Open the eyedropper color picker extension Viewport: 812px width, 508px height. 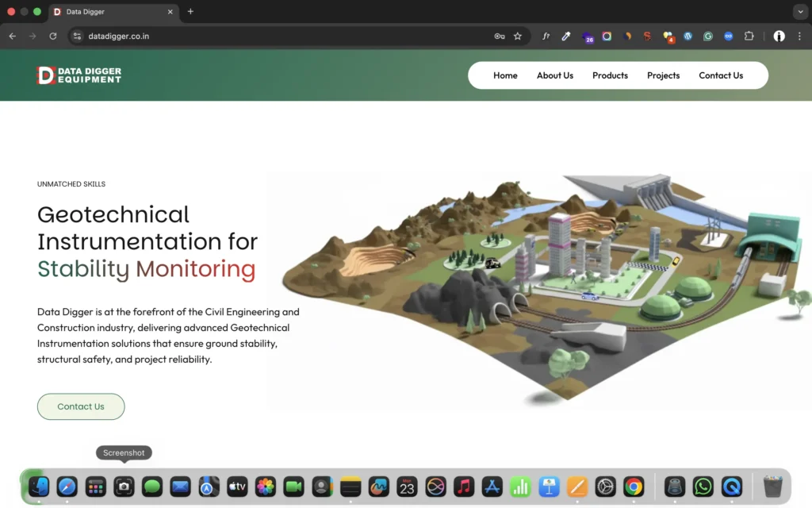(x=566, y=37)
